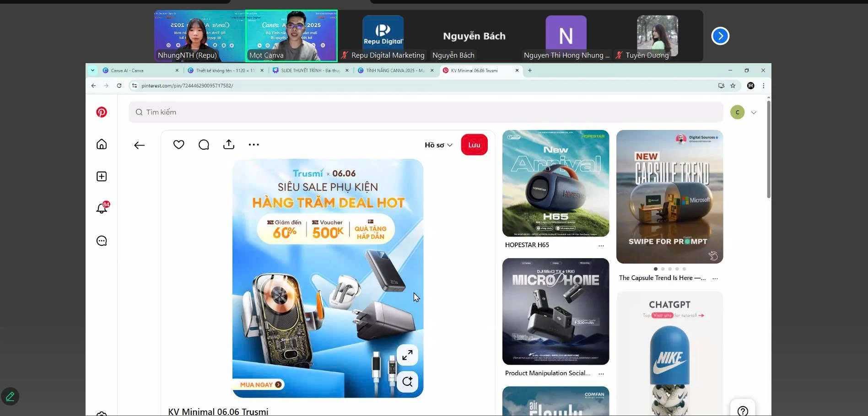Open the notifications bell icon
This screenshot has height=416, width=868.
[102, 209]
